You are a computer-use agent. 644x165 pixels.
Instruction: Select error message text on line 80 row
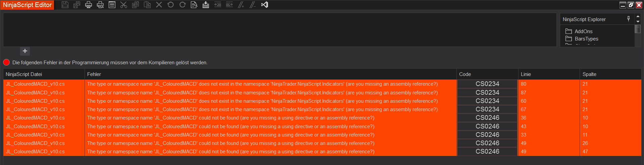(x=262, y=84)
